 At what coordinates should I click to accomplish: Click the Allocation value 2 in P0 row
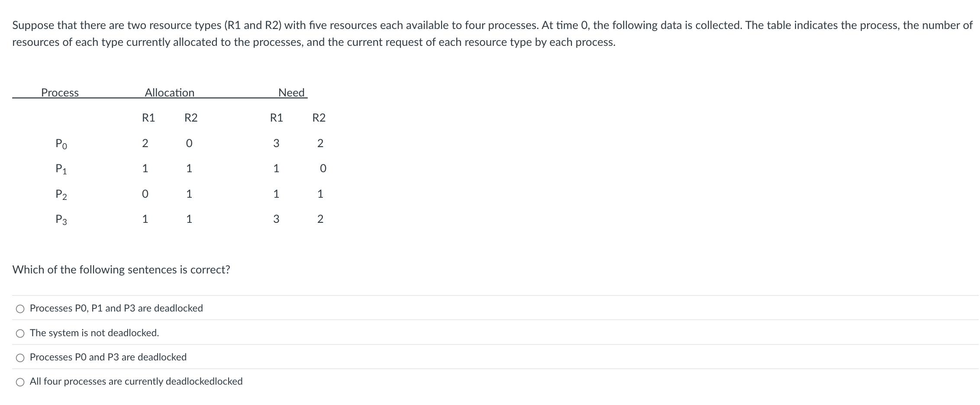pos(145,143)
